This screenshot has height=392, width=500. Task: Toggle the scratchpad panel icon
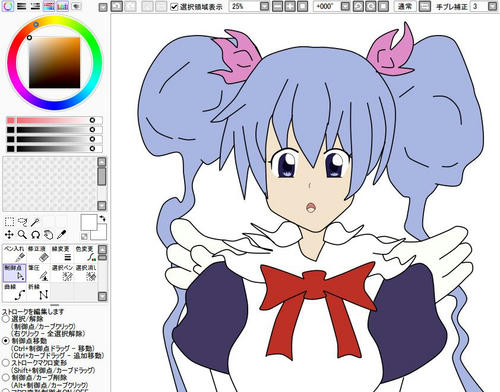76,6
